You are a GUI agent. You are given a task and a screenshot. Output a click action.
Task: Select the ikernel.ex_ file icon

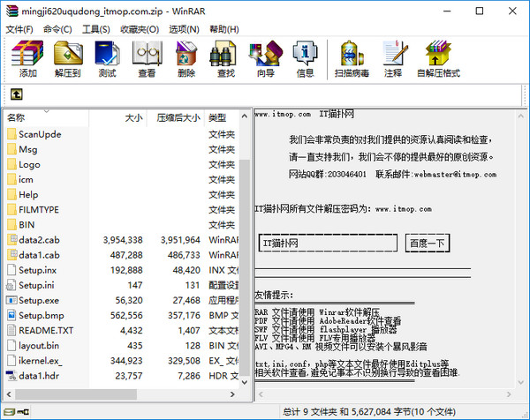11,361
